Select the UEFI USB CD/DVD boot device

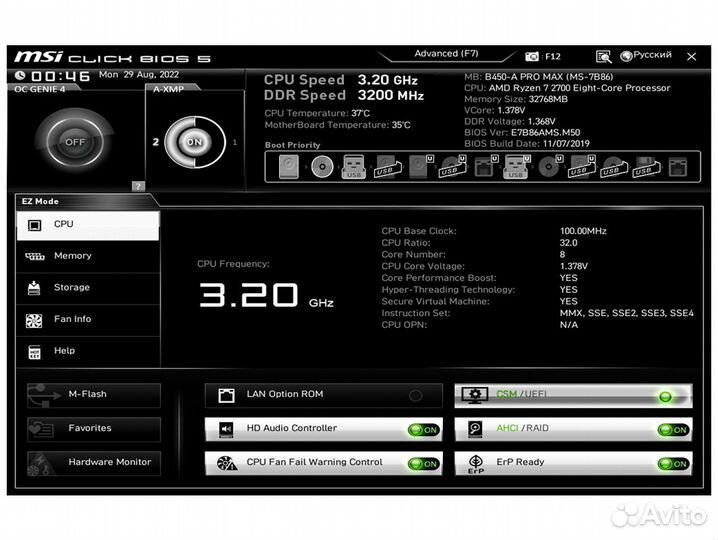click(x=452, y=167)
